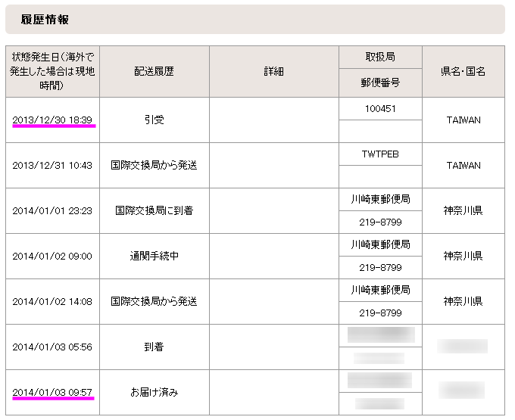The width and height of the screenshot is (515, 420).
Task: Click the 配送履歴 column header
Action: point(154,71)
